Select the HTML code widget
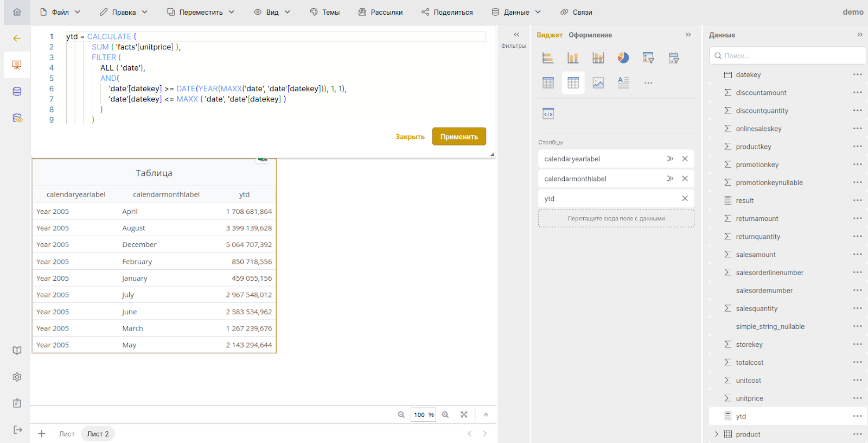 (x=548, y=113)
